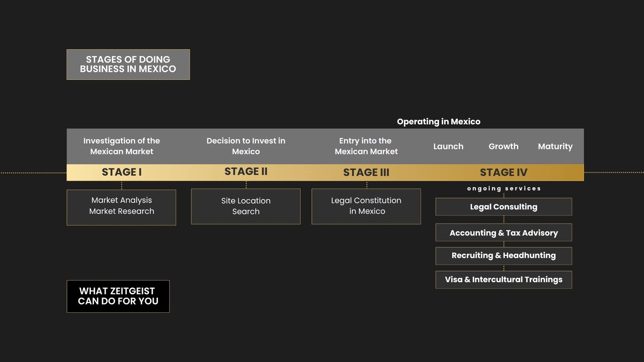Image resolution: width=644 pixels, height=362 pixels.
Task: Click the STAGE III label
Action: coord(366,172)
